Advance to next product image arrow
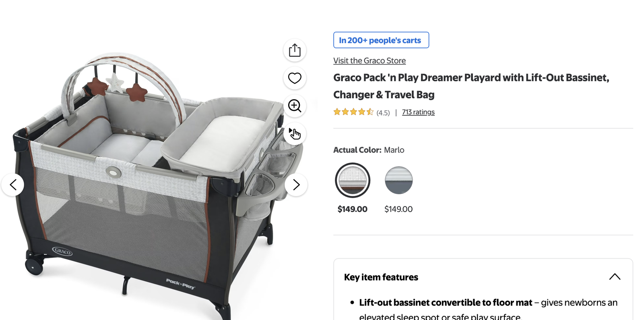644x320 pixels. click(296, 185)
